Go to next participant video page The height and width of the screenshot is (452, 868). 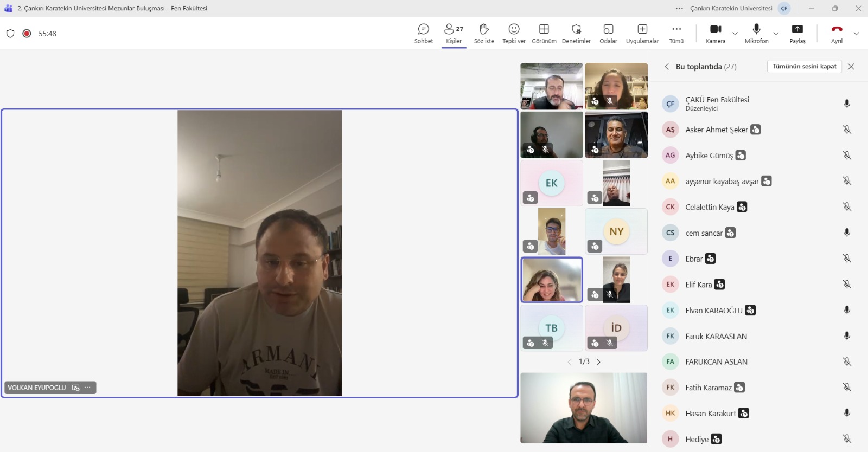pyautogui.click(x=598, y=362)
